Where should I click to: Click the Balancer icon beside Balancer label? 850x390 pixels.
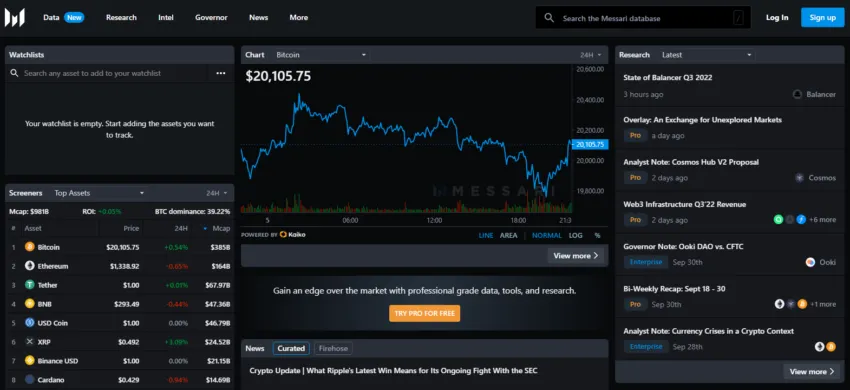(x=797, y=94)
